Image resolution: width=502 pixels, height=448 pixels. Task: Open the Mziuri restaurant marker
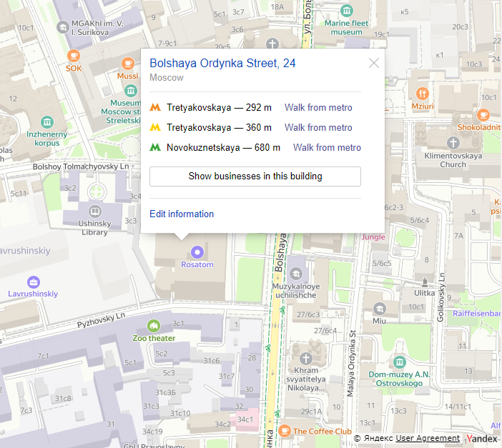423,93
